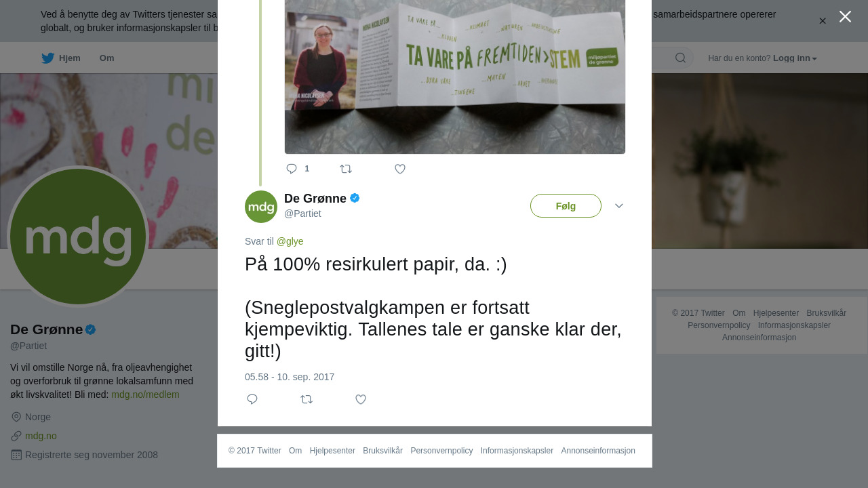Click the mdg profile avatar in tweet

pyautogui.click(x=261, y=207)
